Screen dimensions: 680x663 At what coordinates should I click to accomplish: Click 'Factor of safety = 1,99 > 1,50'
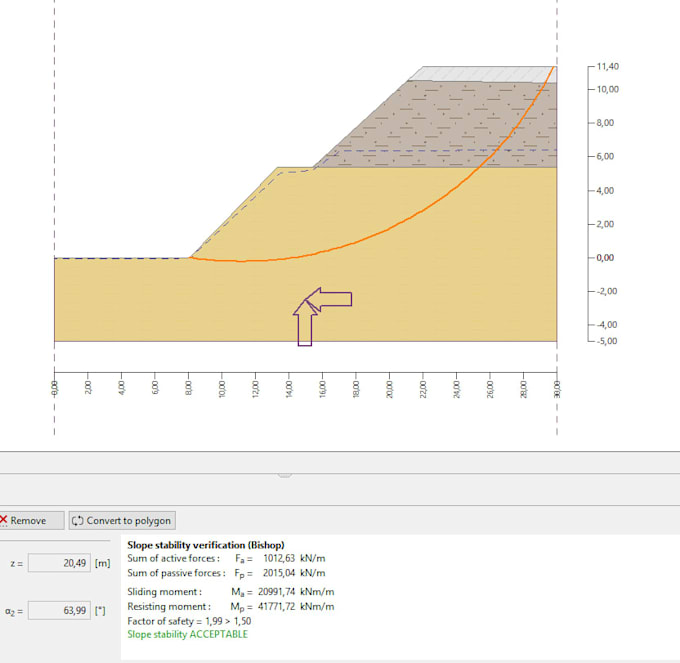tap(189, 621)
